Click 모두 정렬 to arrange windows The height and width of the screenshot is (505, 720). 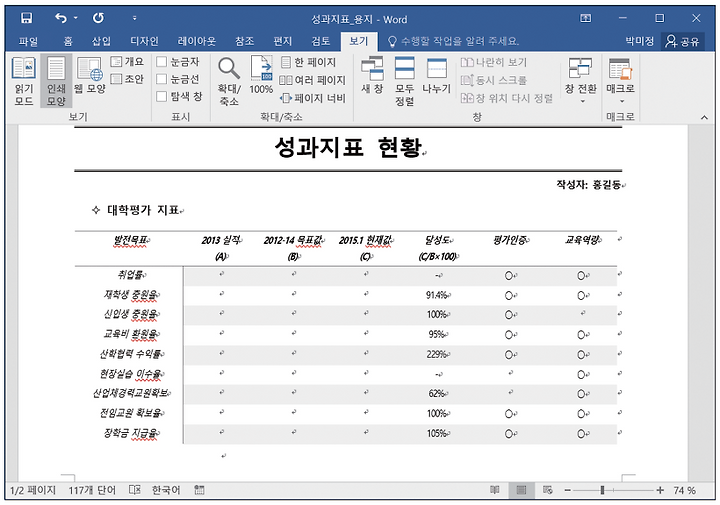point(405,81)
